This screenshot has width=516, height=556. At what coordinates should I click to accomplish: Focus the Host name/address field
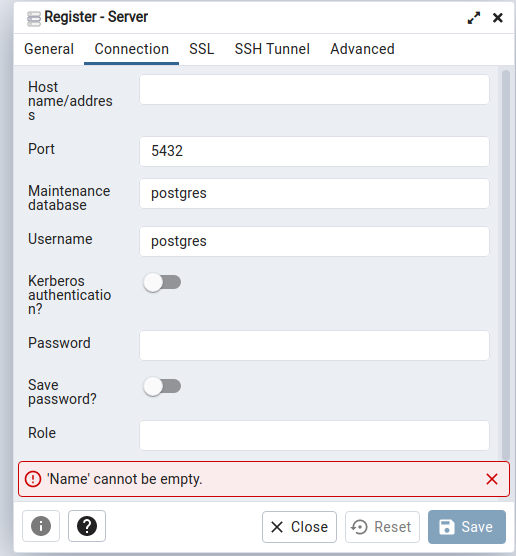point(315,89)
